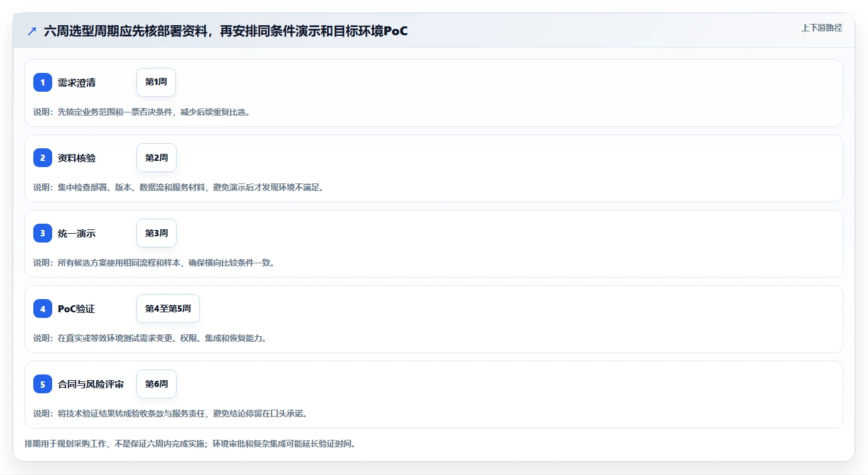The image size is (868, 475).
Task: Select step number badge 4
Action: (x=43, y=308)
